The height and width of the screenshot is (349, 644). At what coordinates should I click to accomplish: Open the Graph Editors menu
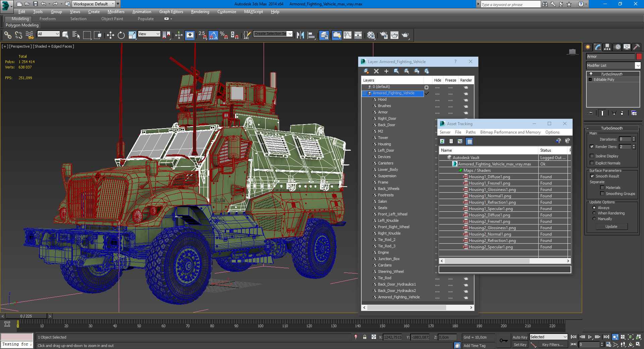171,12
